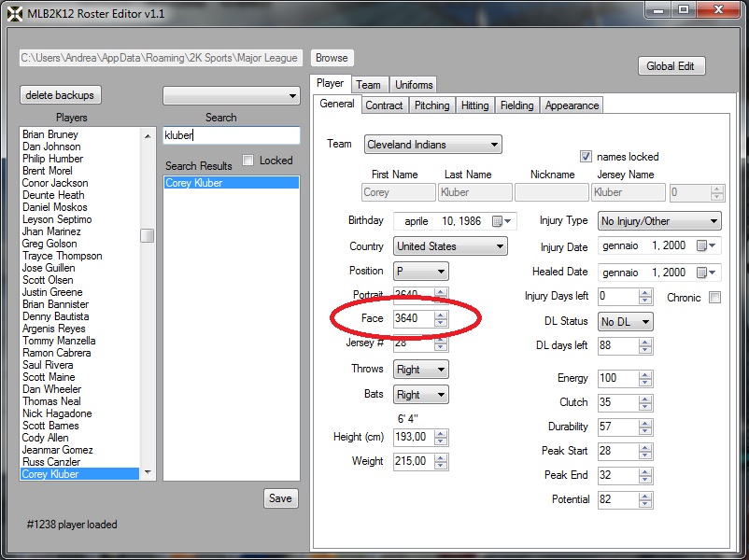This screenshot has height=560, width=749.
Task: Open the Position dropdown
Action: 421,272
